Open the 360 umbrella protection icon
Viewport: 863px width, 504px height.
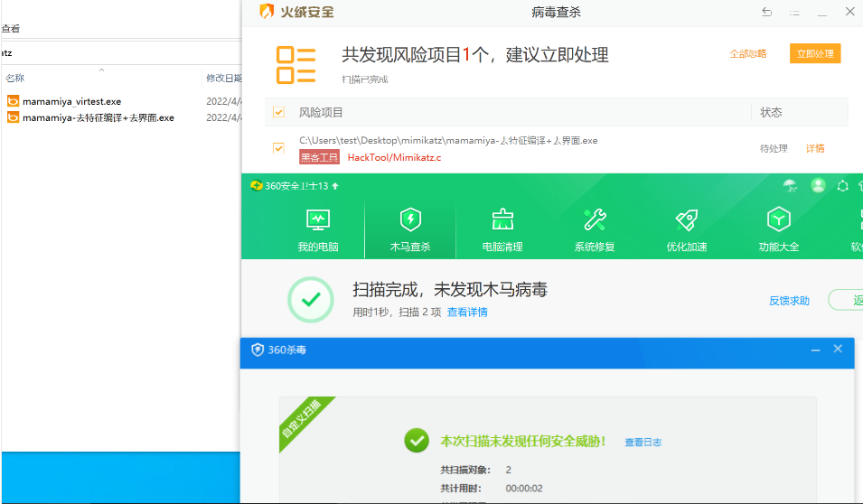coord(791,186)
